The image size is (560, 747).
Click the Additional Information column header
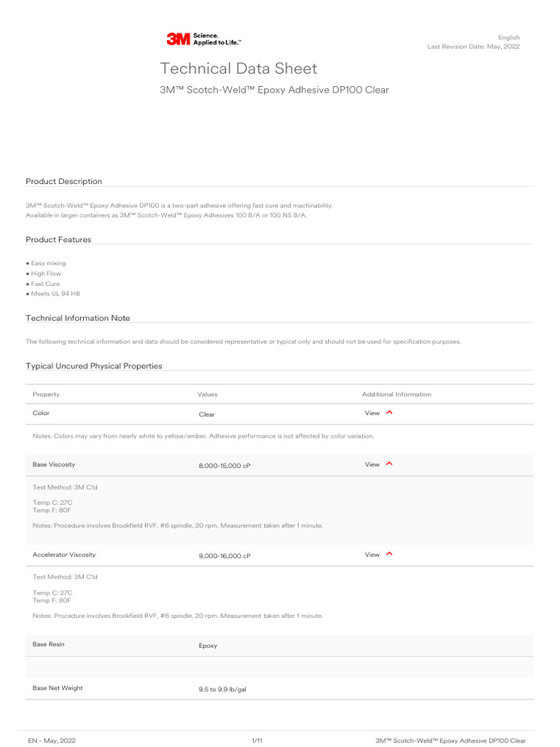397,395
